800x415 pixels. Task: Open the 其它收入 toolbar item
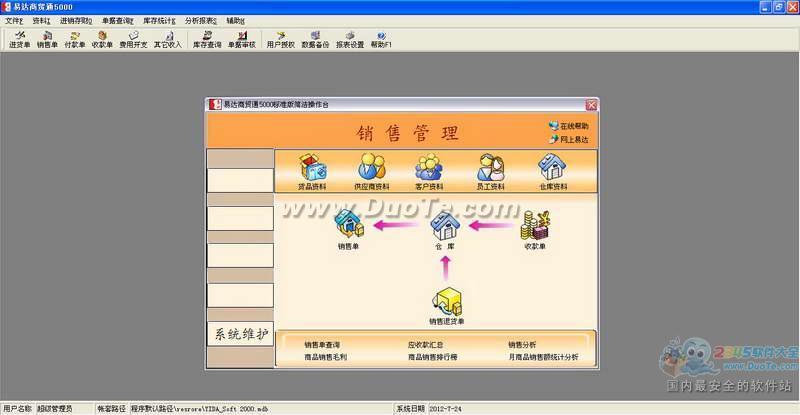168,39
